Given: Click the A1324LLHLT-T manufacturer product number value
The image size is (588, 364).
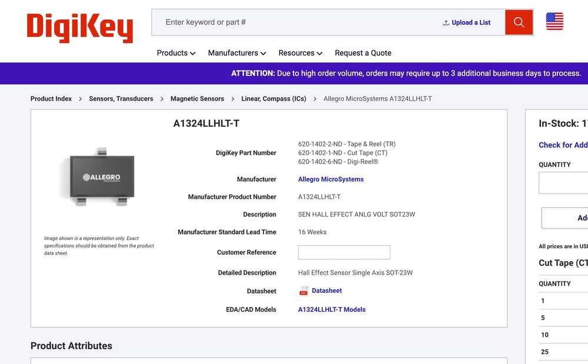Looking at the screenshot, I should pyautogui.click(x=319, y=197).
